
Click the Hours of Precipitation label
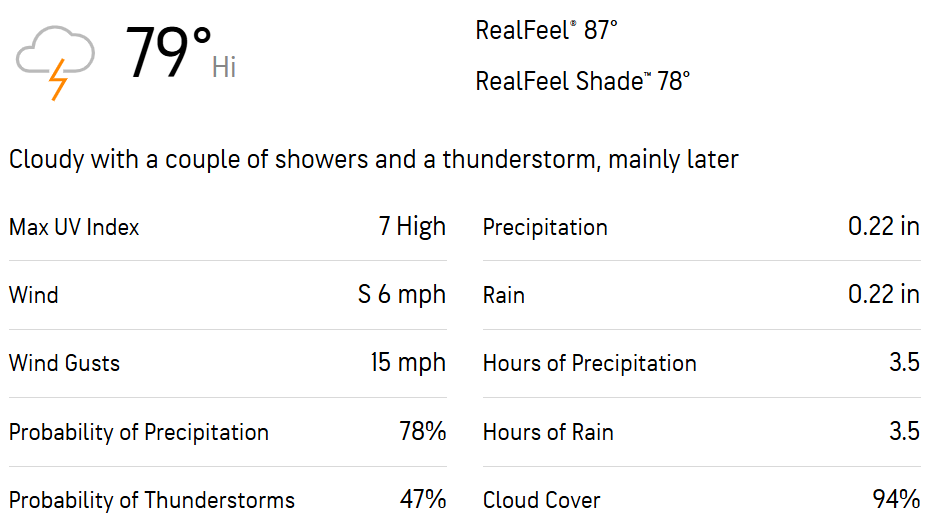(x=589, y=363)
